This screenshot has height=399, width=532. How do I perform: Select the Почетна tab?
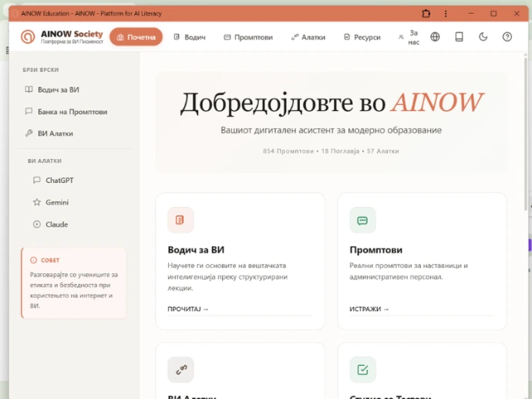click(x=136, y=37)
